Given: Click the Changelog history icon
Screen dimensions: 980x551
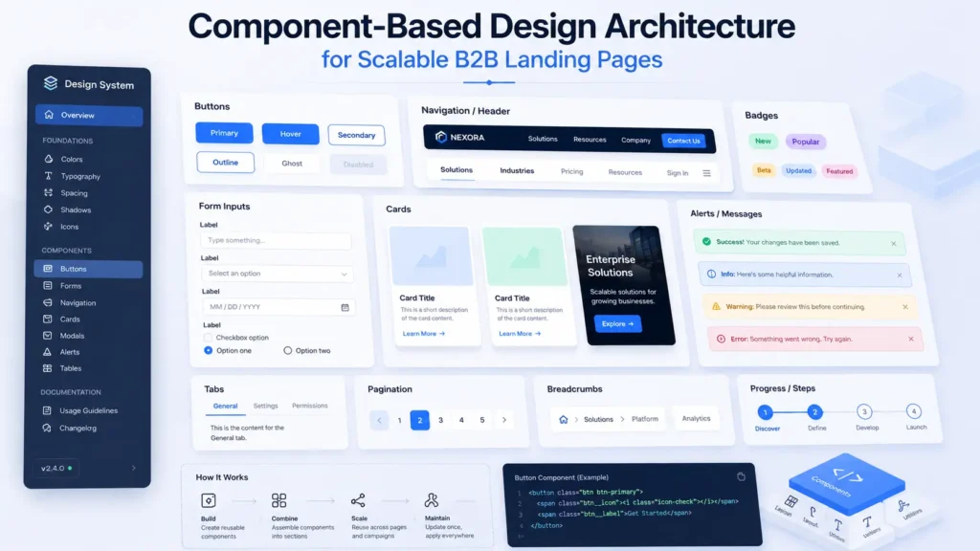Looking at the screenshot, I should 47,428.
